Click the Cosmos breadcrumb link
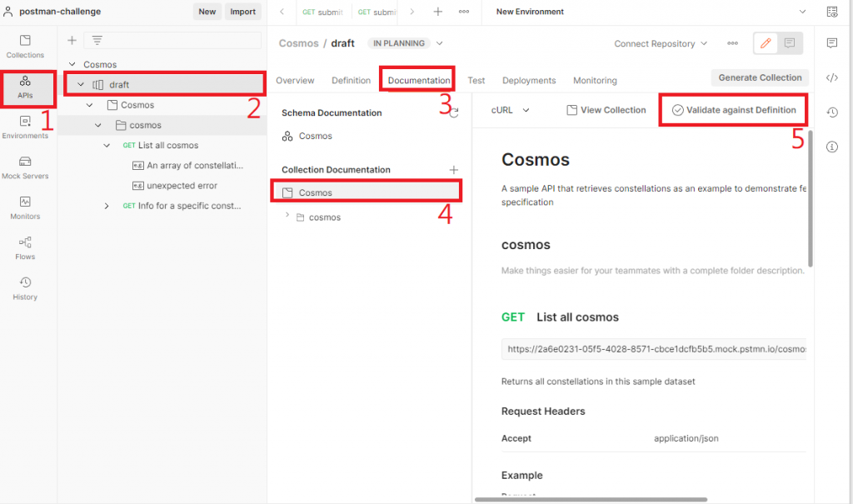 click(x=298, y=43)
